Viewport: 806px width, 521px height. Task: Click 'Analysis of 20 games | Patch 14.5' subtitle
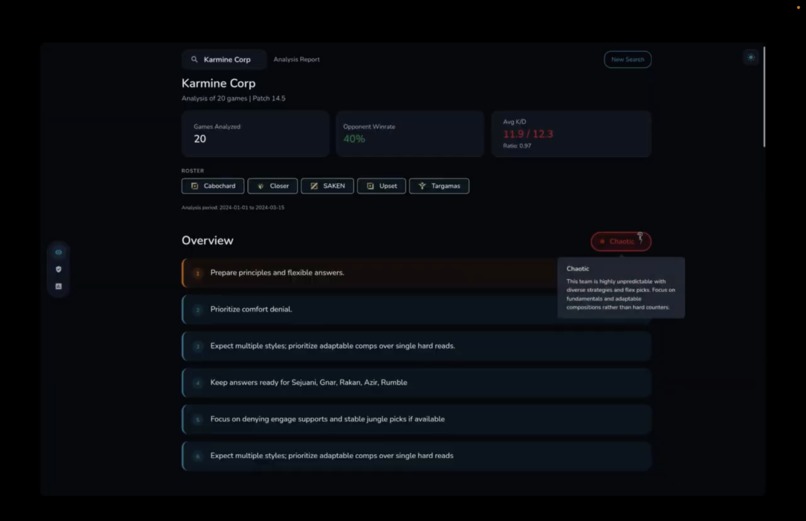[233, 98]
